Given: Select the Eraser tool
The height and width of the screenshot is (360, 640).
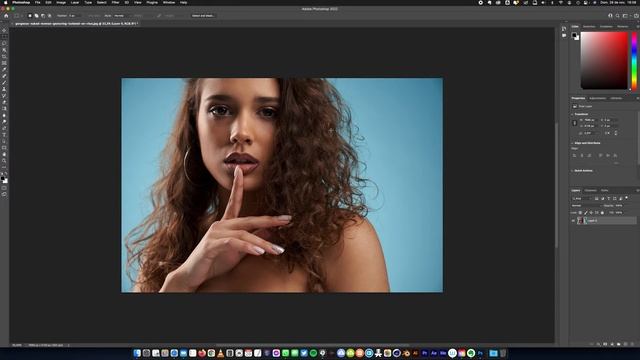Looking at the screenshot, I should (x=4, y=102).
